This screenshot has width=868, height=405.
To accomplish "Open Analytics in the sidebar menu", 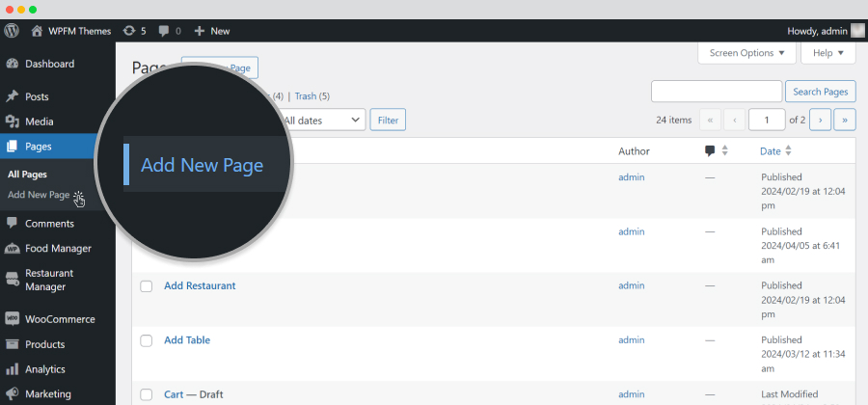I will point(44,369).
